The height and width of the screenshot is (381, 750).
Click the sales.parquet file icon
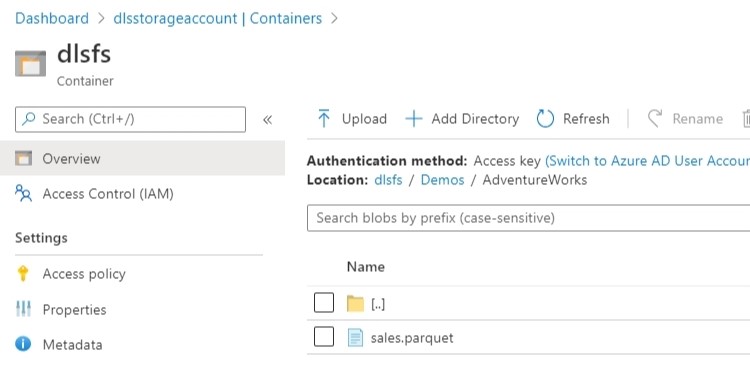pos(355,337)
